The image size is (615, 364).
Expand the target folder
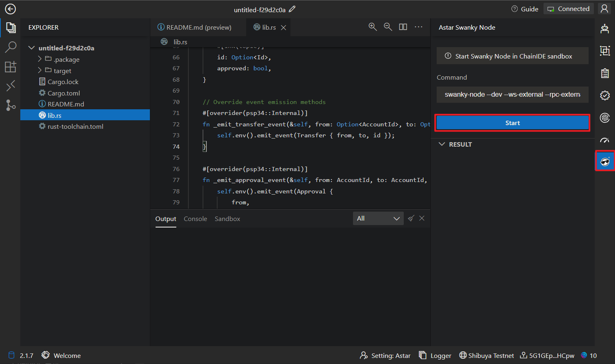point(40,71)
